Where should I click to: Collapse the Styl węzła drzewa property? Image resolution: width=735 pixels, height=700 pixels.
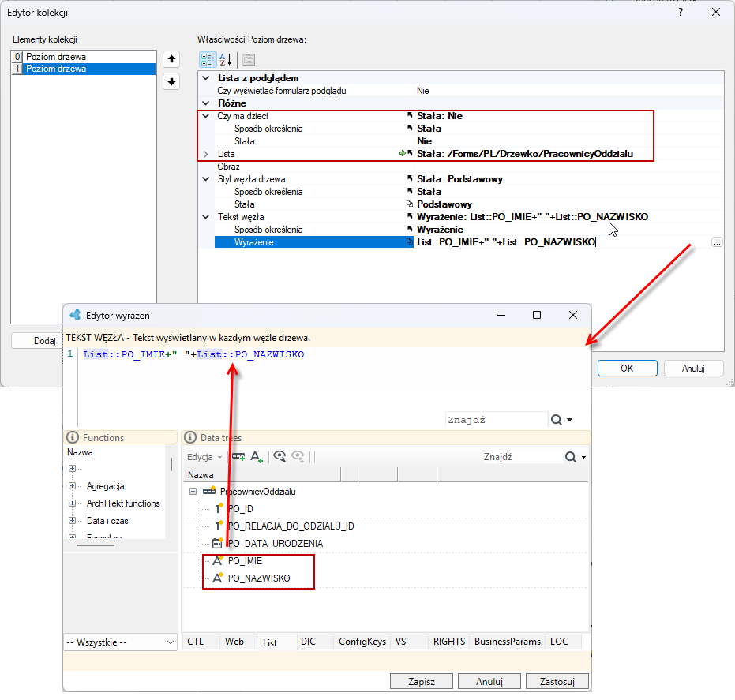point(206,179)
